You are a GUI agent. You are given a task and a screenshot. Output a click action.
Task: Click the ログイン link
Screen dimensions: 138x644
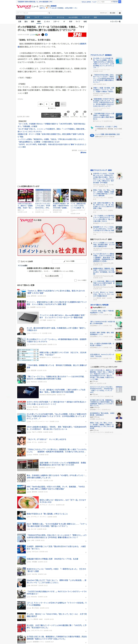[42, 8]
